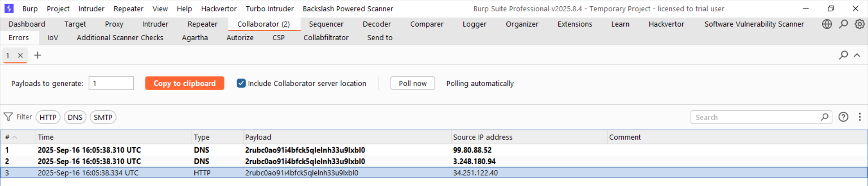Click the search icon in tab bar row
Image resolution: width=868 pixels, height=186 pixels.
[x=843, y=55]
